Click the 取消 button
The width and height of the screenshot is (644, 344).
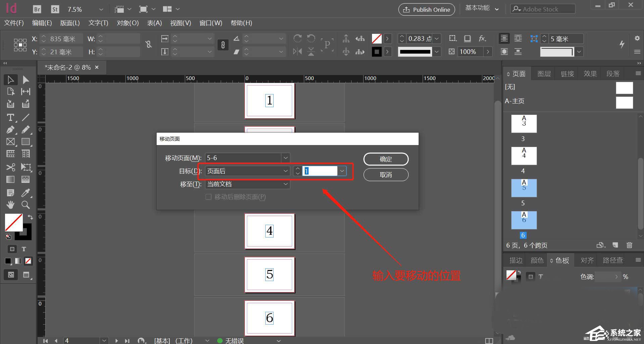pyautogui.click(x=386, y=175)
